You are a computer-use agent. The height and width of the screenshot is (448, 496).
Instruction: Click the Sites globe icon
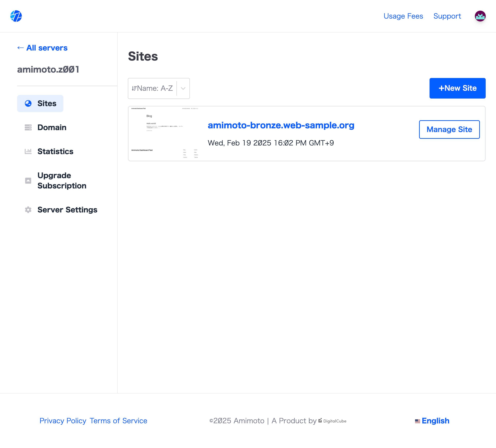(x=28, y=103)
